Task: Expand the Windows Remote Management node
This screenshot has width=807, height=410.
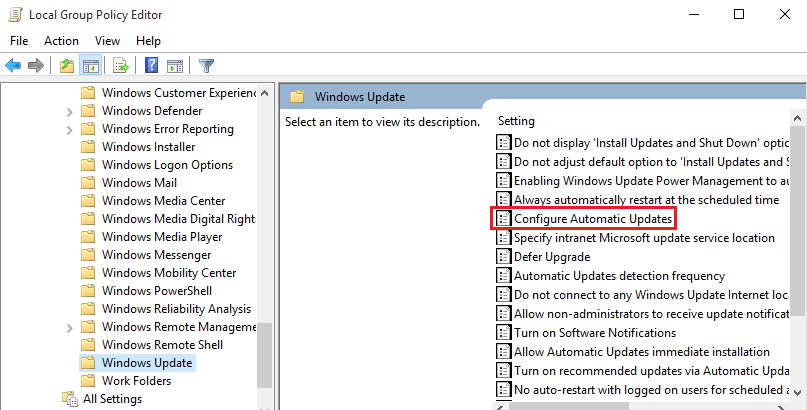Action: pyautogui.click(x=69, y=327)
